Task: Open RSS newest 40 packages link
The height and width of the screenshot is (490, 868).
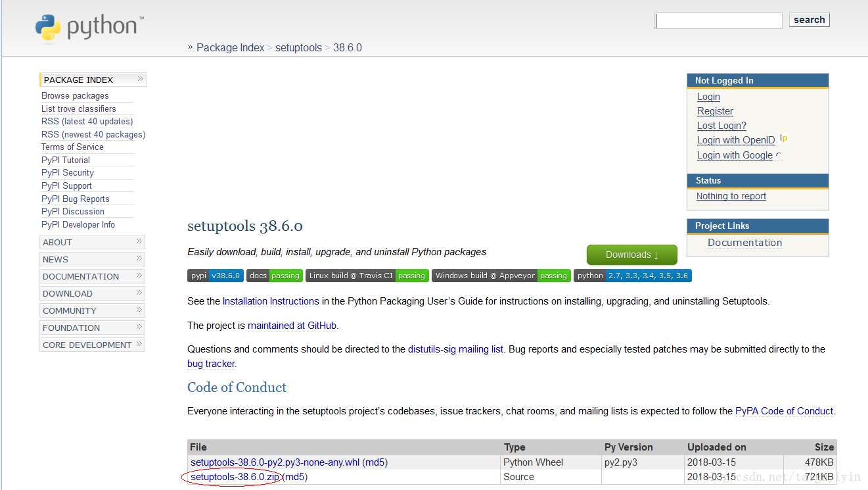Action: tap(93, 134)
